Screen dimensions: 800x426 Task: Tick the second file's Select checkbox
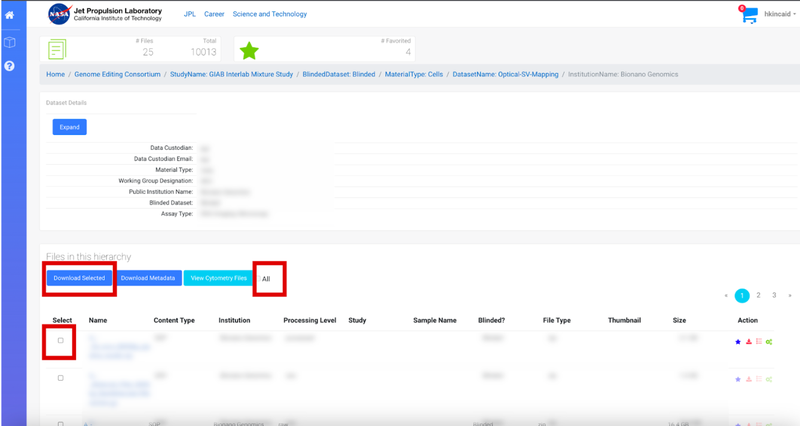click(x=60, y=378)
